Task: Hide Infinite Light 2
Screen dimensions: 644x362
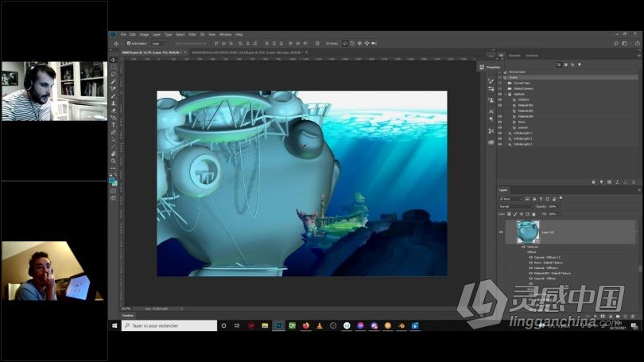Action: 500,139
